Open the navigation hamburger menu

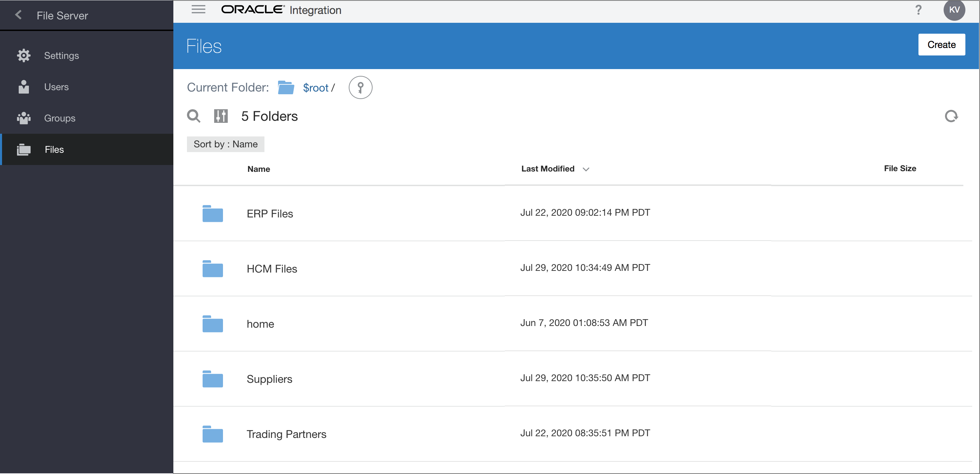tap(198, 10)
